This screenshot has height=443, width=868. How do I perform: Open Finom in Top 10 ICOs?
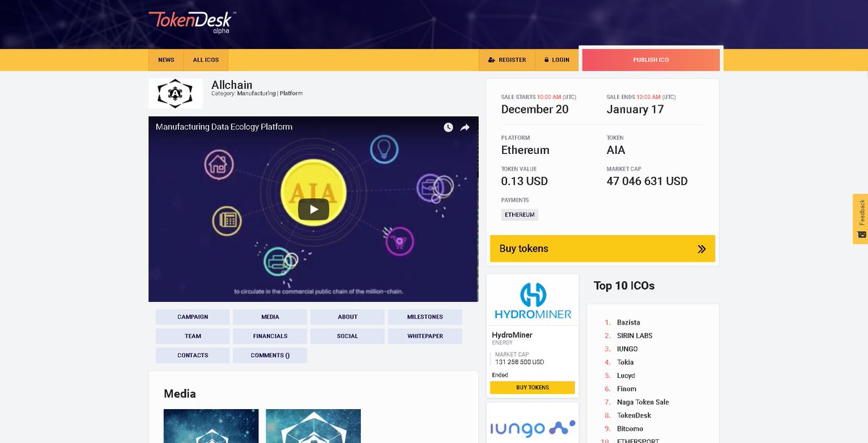(626, 389)
